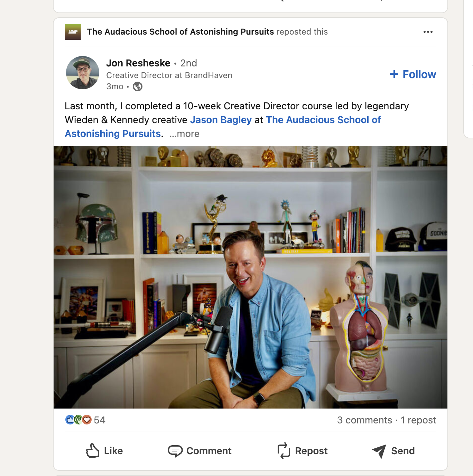Open The Audacious School reposter name

click(x=180, y=32)
